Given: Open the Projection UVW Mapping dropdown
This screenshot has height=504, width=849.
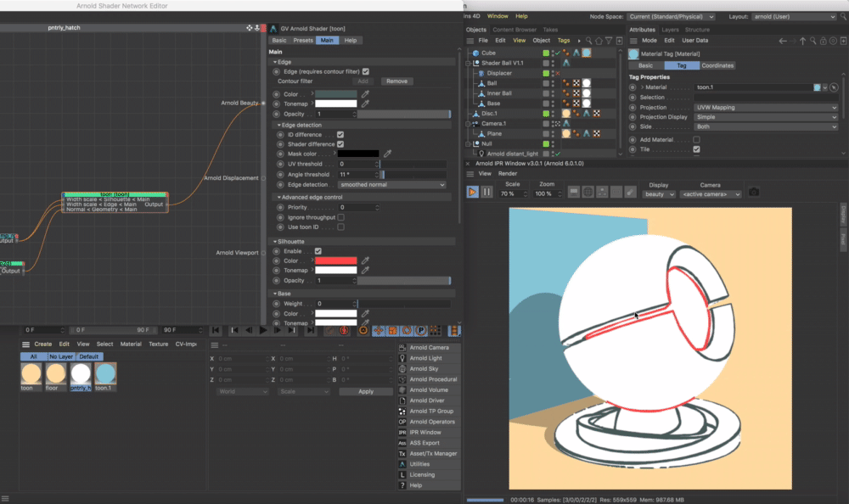Looking at the screenshot, I should point(766,108).
